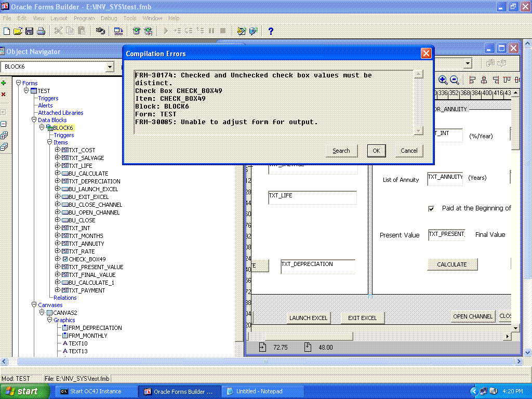The height and width of the screenshot is (399, 532).
Task: Collapse the Graphics node
Action: (49, 320)
